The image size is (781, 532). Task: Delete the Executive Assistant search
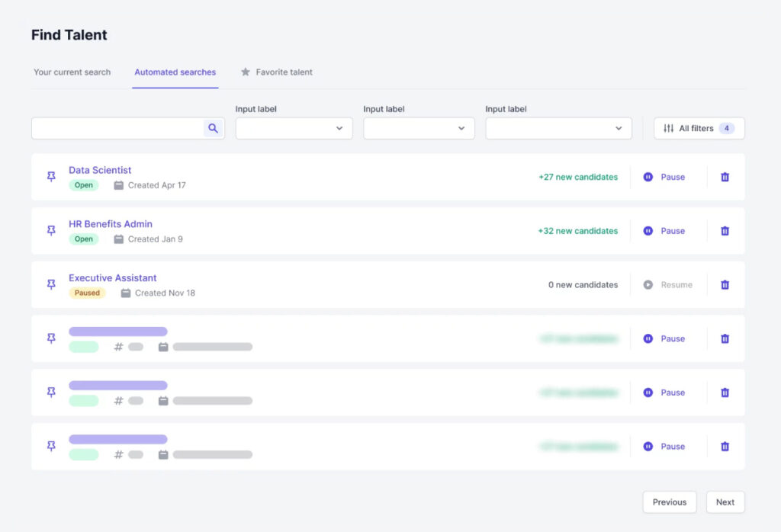[725, 284]
